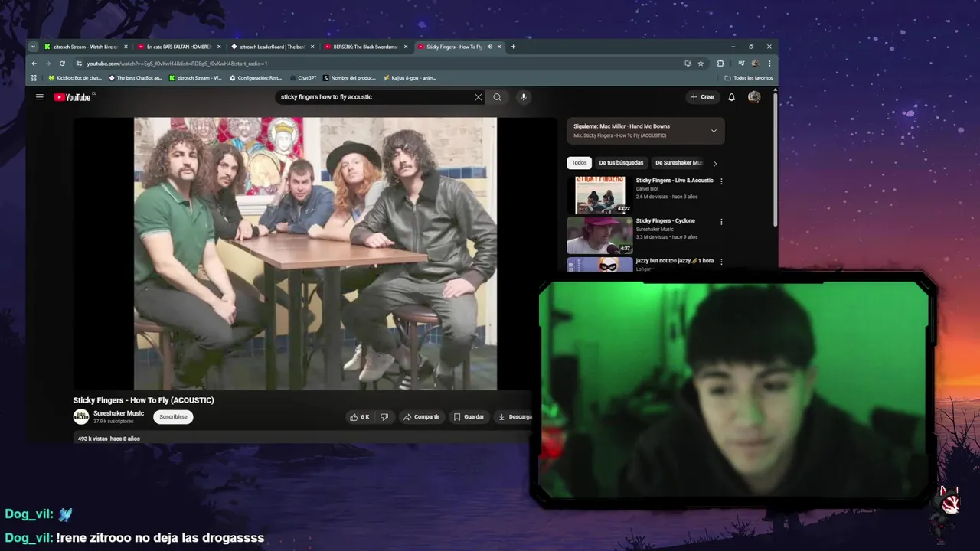Click the Descargar download button
This screenshot has height=551, width=980.
coord(514,417)
